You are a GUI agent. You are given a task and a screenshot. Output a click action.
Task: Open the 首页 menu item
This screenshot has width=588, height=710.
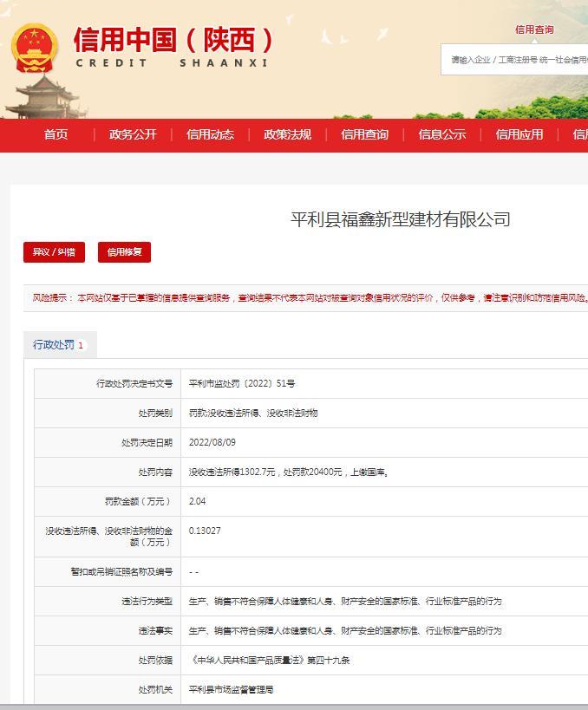(56, 134)
